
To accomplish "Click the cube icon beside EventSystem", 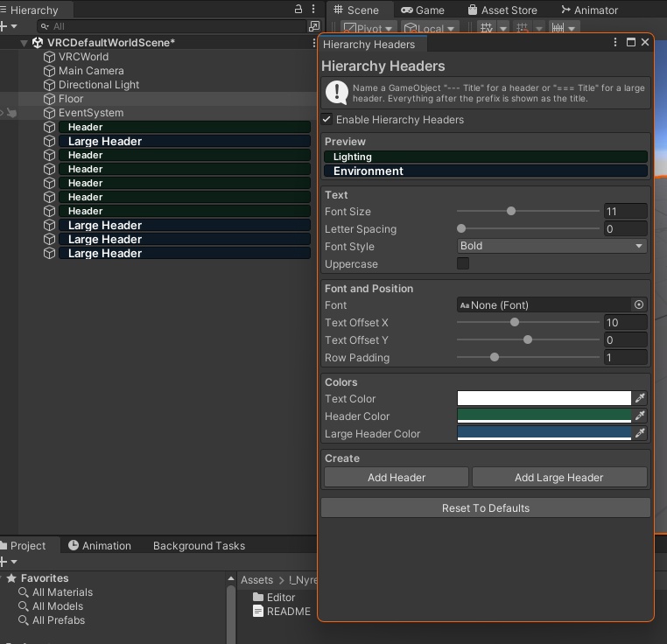I will tap(49, 113).
